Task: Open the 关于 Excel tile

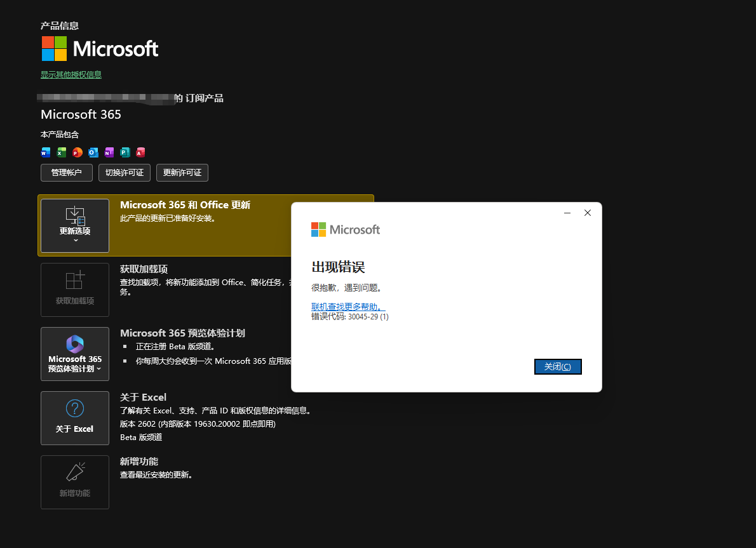Action: 75,418
